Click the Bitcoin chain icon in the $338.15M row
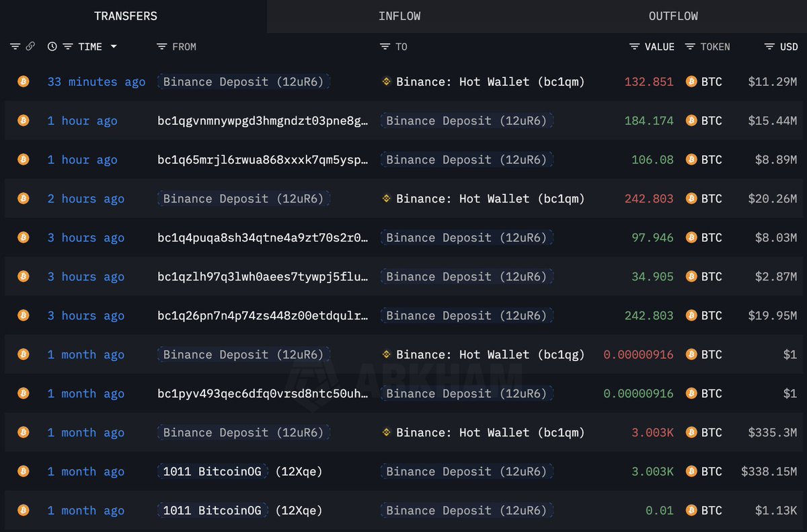 tap(24, 471)
